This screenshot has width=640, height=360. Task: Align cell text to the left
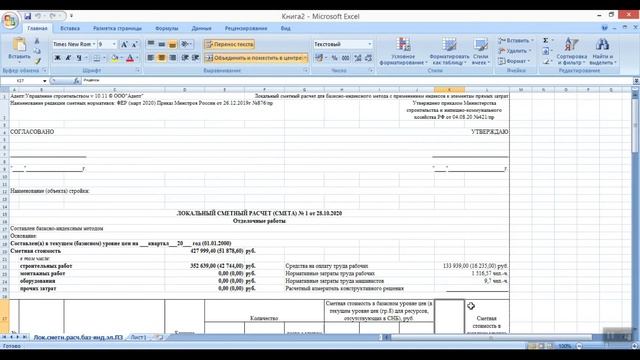(x=151, y=58)
